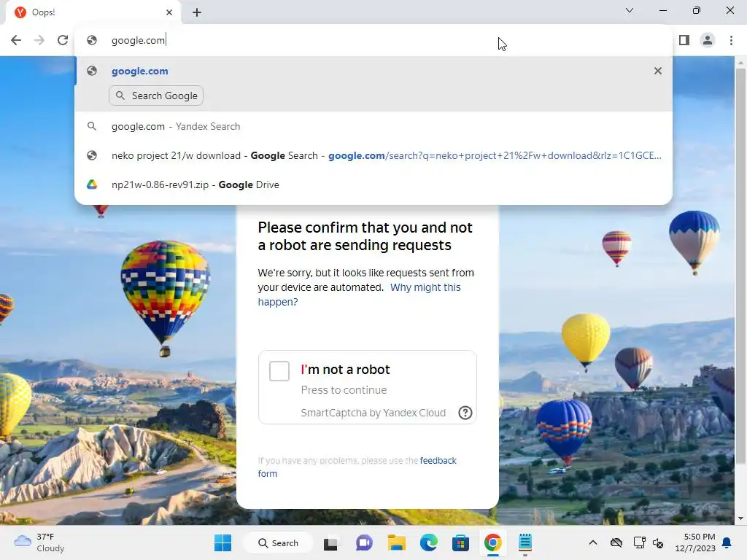The width and height of the screenshot is (747, 560).
Task: Open Chrome three-dot menu
Action: 731,40
